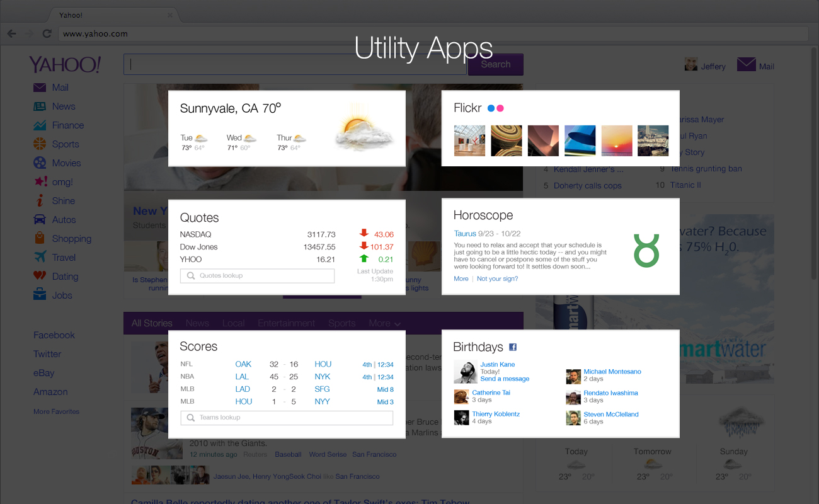
Task: Select the Sports basketball icon
Action: (40, 144)
